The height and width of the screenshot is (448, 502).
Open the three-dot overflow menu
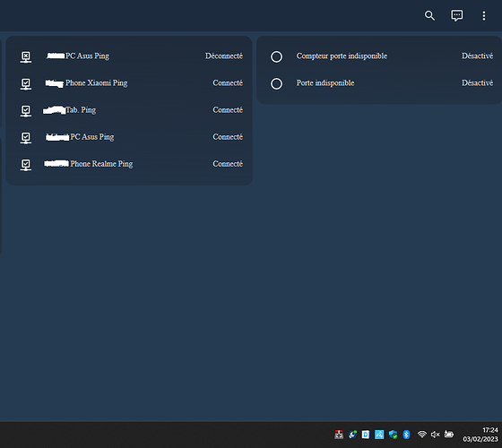pos(484,16)
